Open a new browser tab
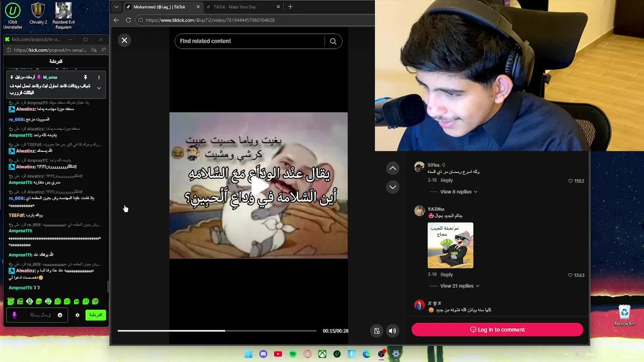644x362 pixels. (290, 7)
